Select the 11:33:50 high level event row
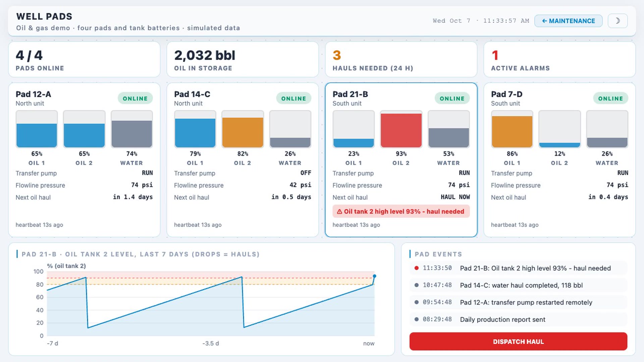The height and width of the screenshot is (362, 644). point(518,268)
